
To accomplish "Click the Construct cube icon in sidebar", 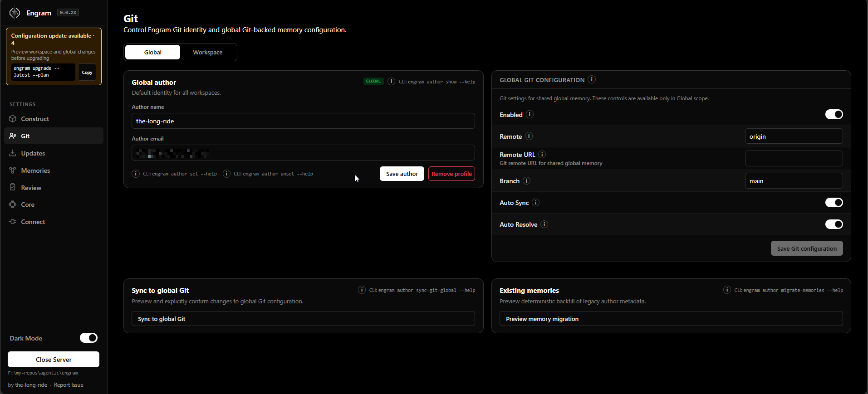I will (13, 119).
